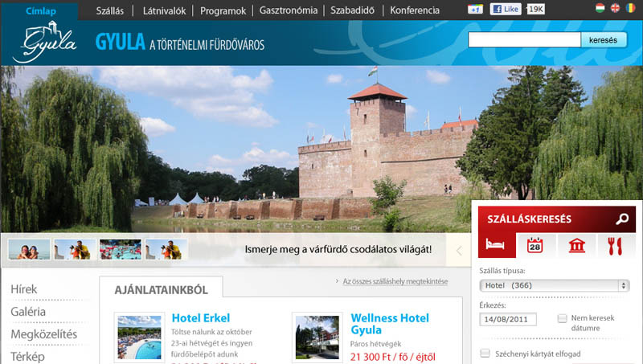The image size is (643, 364).
Task: Choose the Romanian flag language icon
Action: (630, 9)
